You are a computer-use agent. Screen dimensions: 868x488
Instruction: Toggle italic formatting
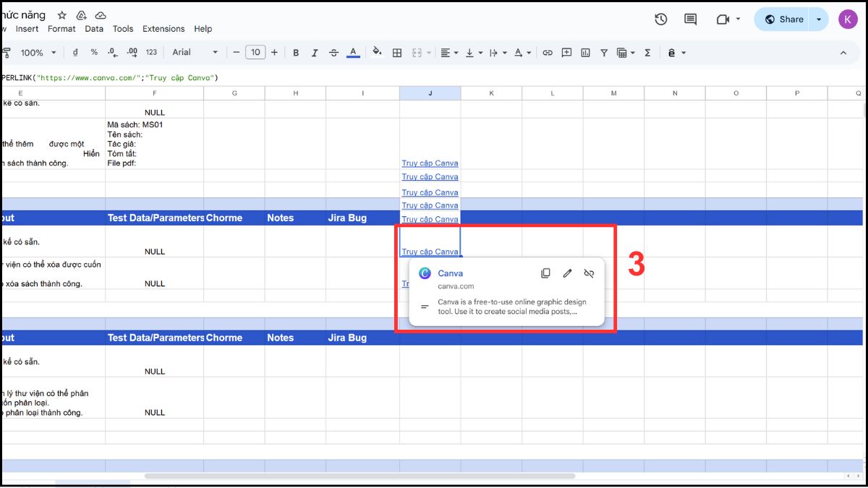coord(315,52)
